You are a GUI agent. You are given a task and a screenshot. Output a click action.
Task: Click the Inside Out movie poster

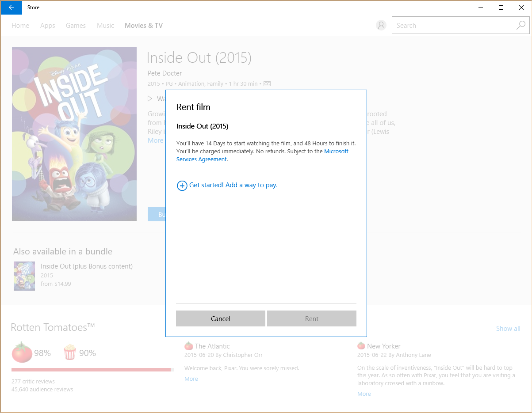click(74, 134)
